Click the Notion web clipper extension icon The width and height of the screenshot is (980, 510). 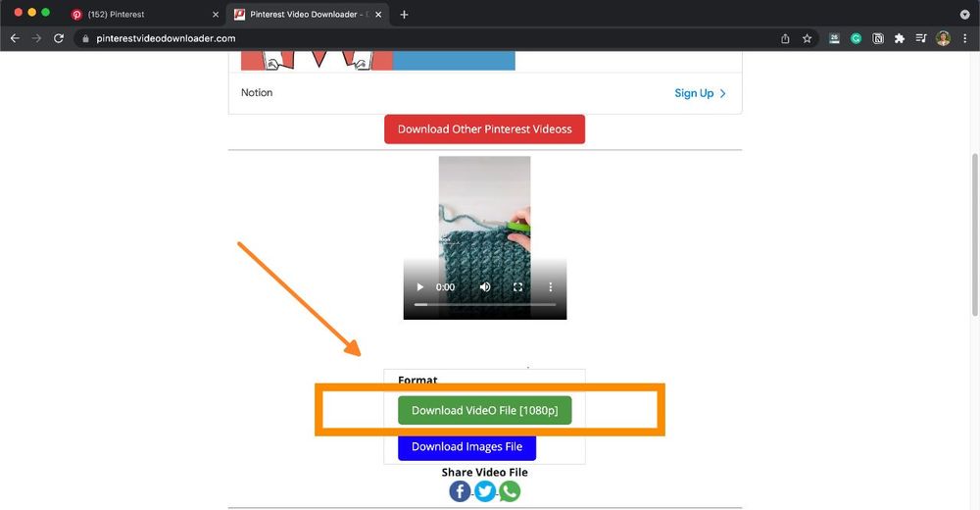point(877,39)
